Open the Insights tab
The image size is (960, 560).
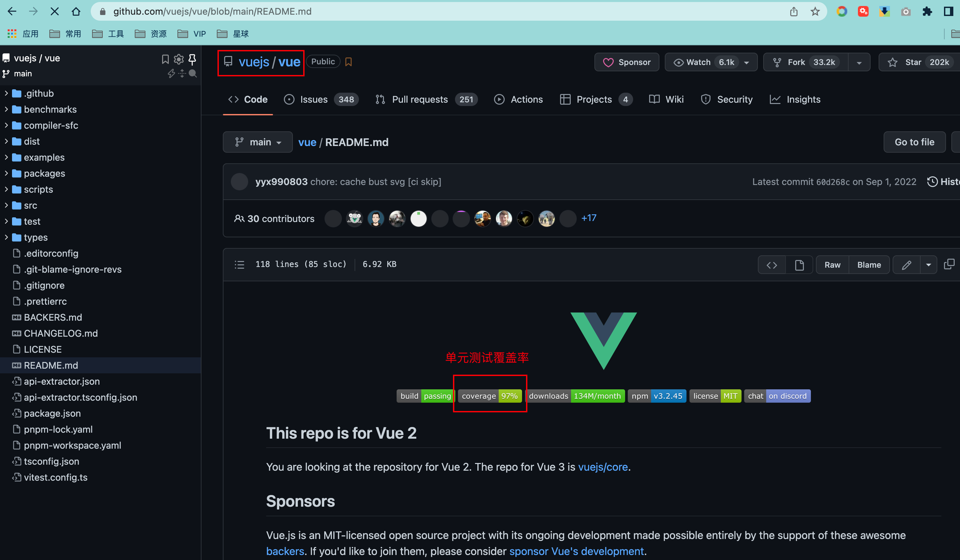pos(795,99)
